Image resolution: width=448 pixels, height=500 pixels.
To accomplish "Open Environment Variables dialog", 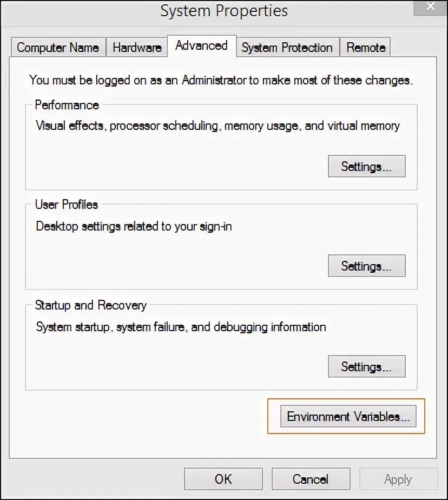I will 348,416.
